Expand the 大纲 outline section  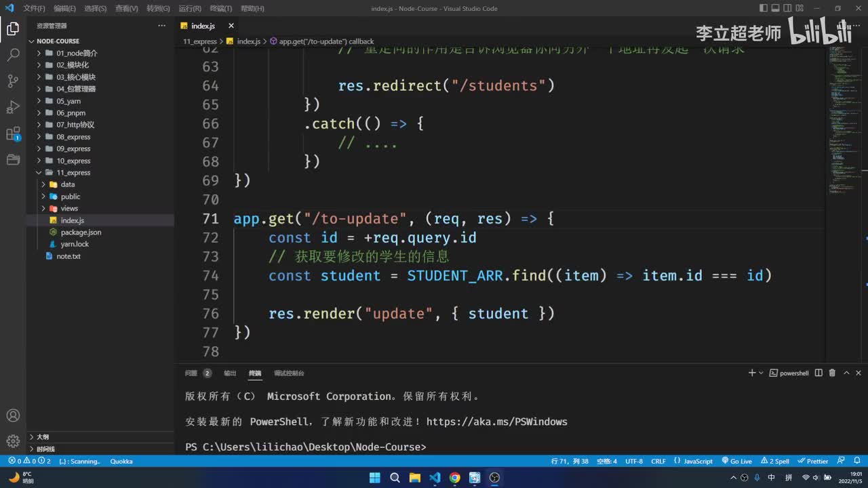tap(43, 437)
